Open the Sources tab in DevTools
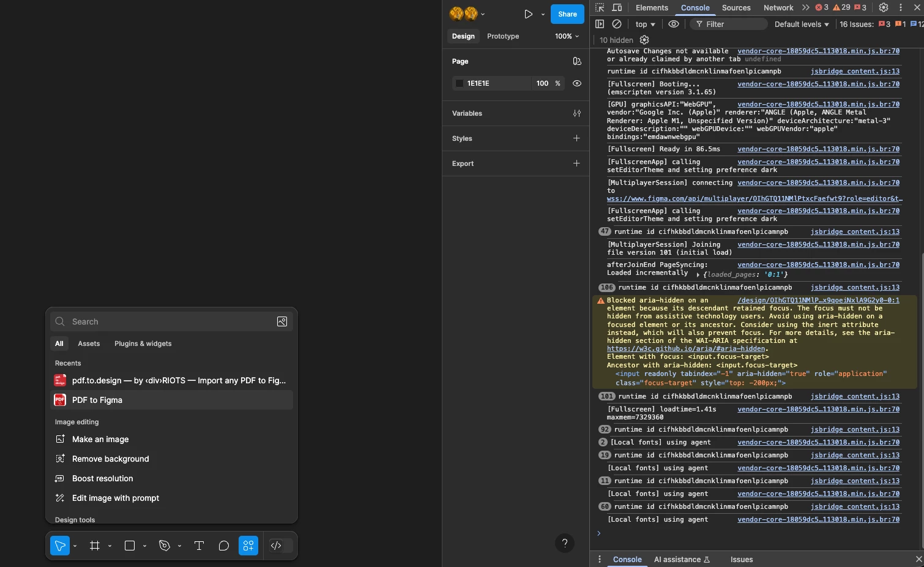Viewport: 924px width, 567px height. point(736,7)
